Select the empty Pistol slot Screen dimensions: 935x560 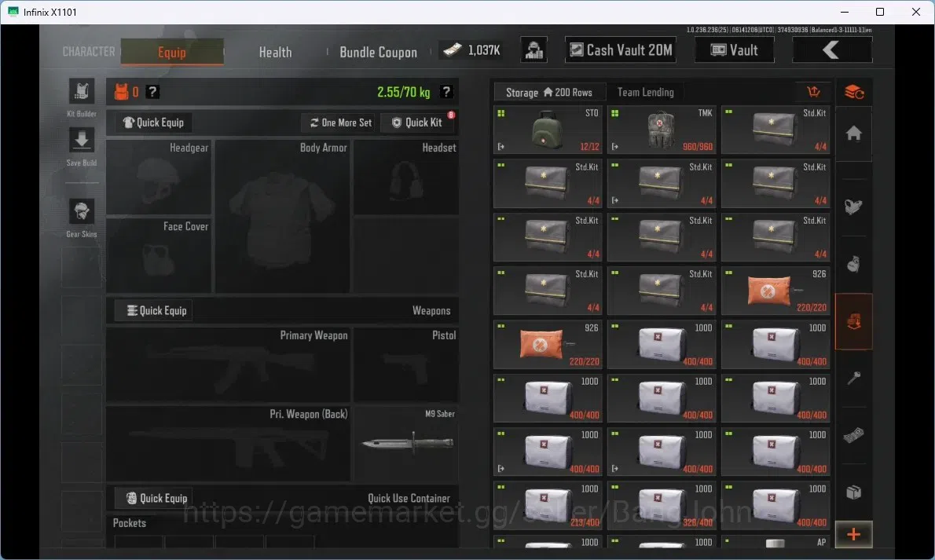(406, 364)
